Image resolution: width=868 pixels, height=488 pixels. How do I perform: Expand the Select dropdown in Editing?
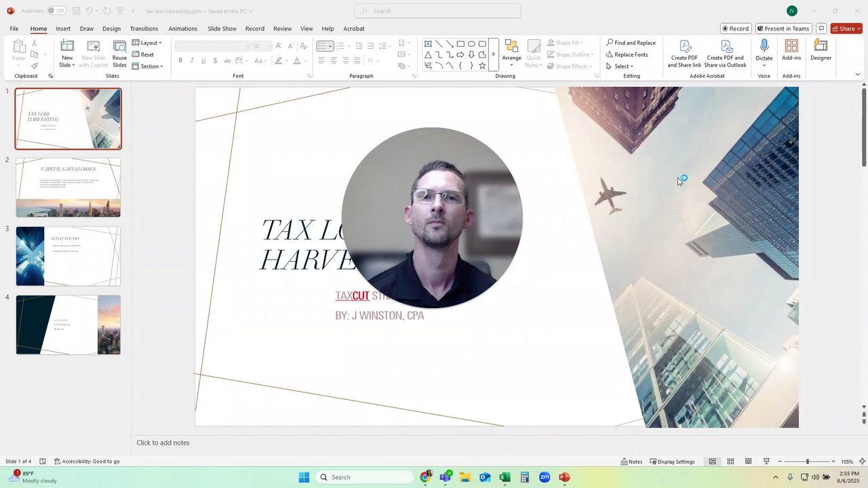tap(620, 66)
